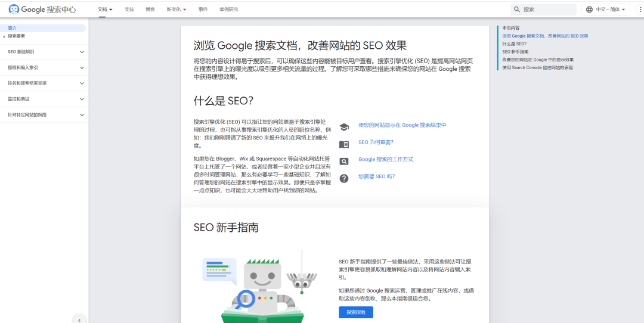Click the 本页内容 label

tap(511, 29)
